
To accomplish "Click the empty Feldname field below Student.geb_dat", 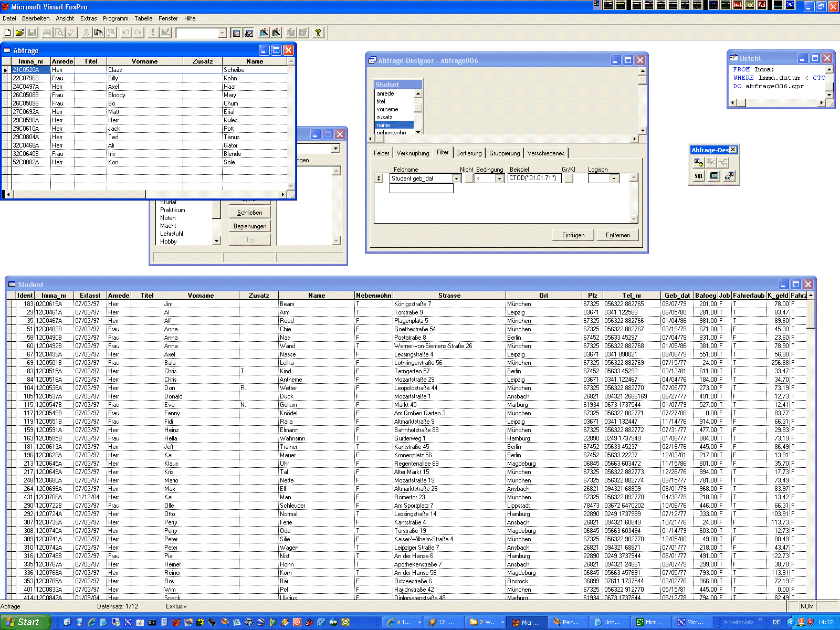I will click(422, 188).
